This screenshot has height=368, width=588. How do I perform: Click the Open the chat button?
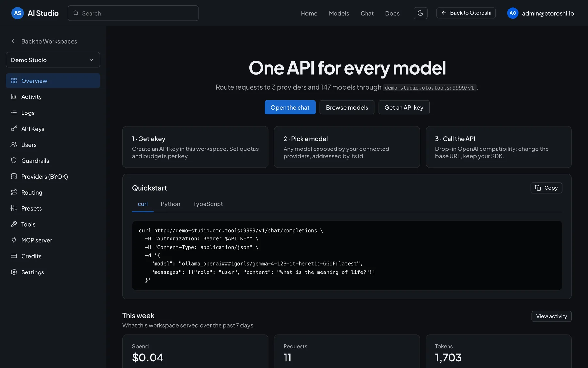pos(290,107)
